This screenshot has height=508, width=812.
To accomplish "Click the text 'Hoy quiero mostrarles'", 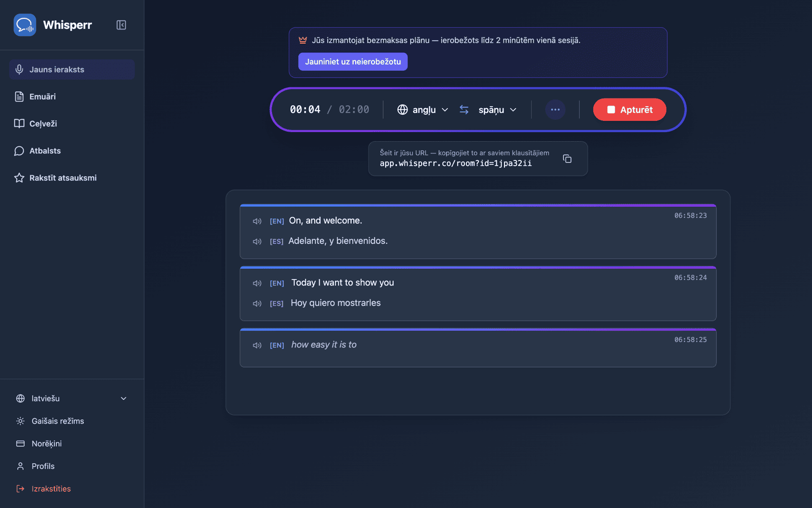I will (x=335, y=303).
